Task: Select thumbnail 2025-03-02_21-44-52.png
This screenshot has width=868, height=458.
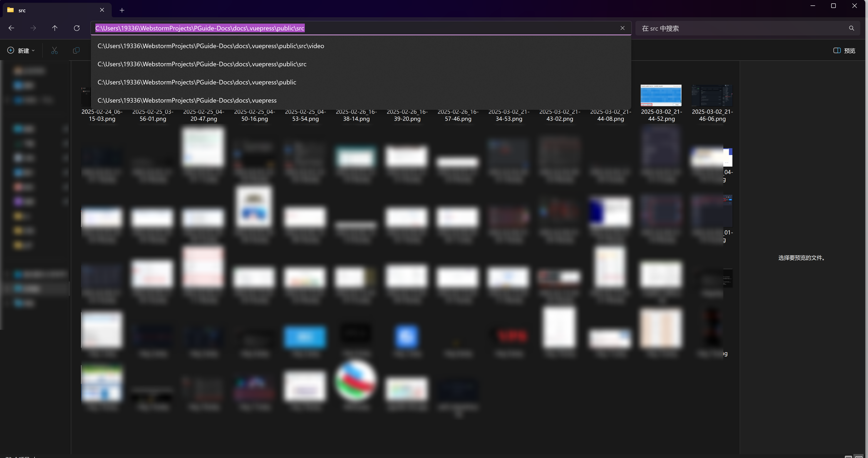Action: pyautogui.click(x=661, y=96)
